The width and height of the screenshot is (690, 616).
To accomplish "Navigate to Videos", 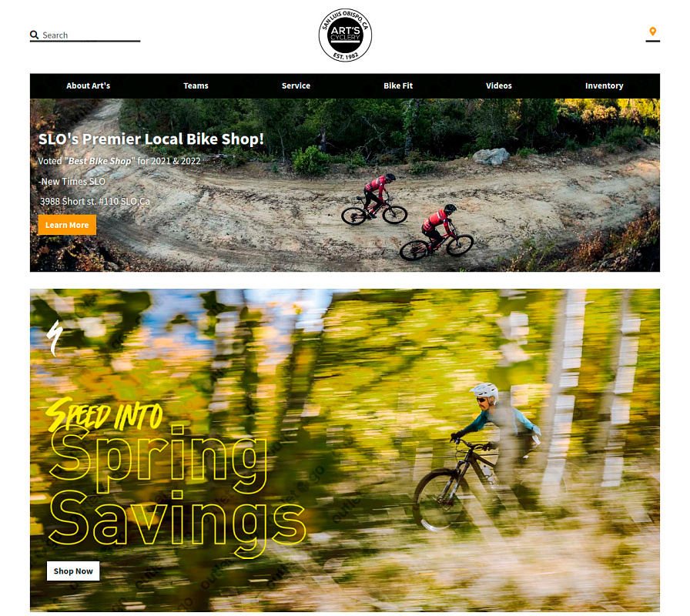I will click(x=498, y=85).
